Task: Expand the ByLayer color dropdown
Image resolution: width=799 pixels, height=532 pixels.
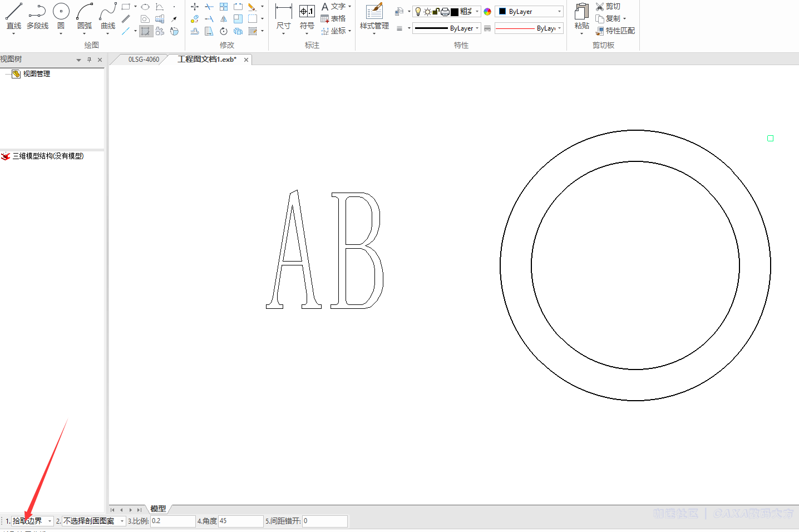Action: pos(559,11)
